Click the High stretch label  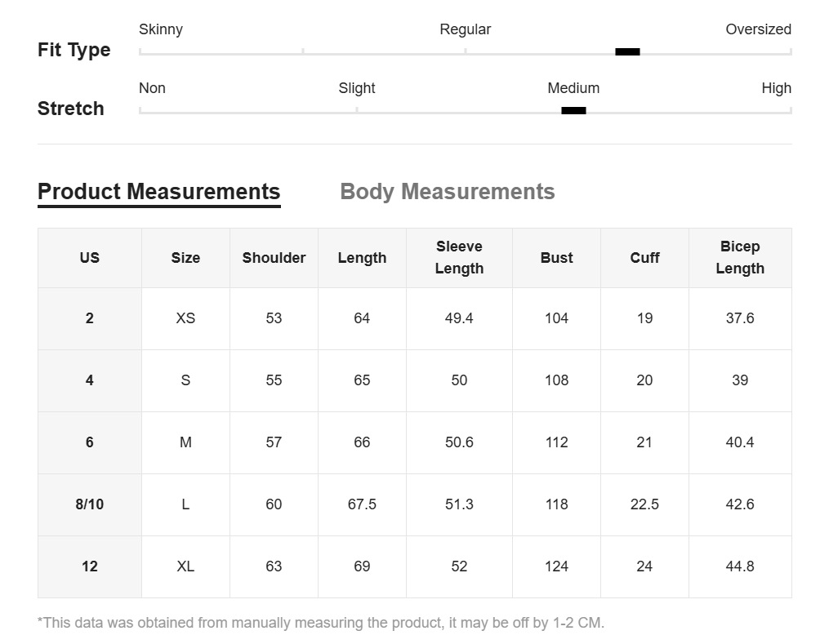(776, 88)
